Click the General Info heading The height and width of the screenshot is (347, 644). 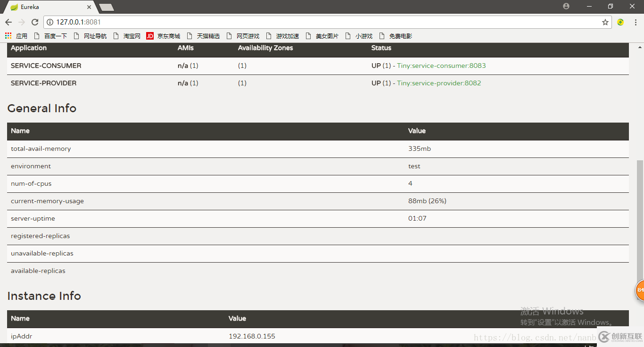point(42,108)
